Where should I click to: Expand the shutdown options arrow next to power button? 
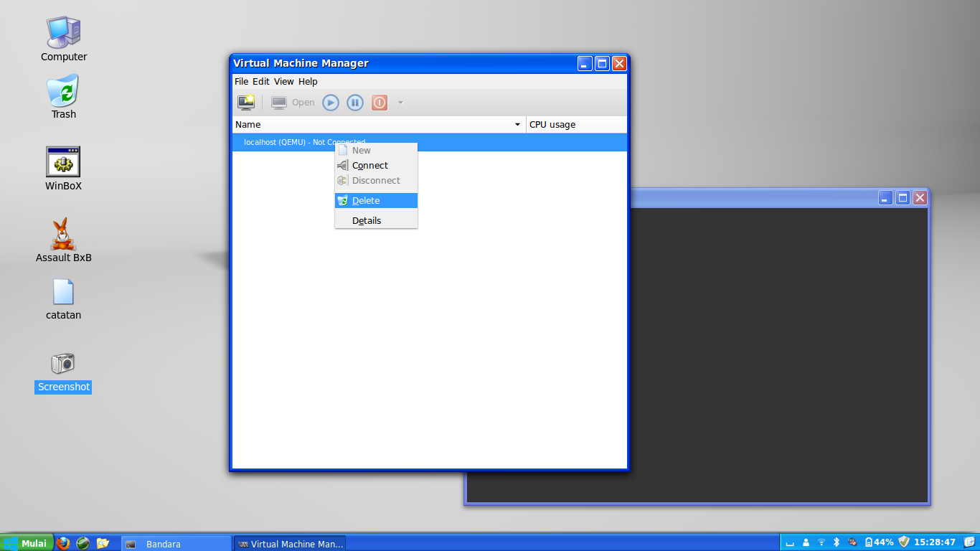400,102
